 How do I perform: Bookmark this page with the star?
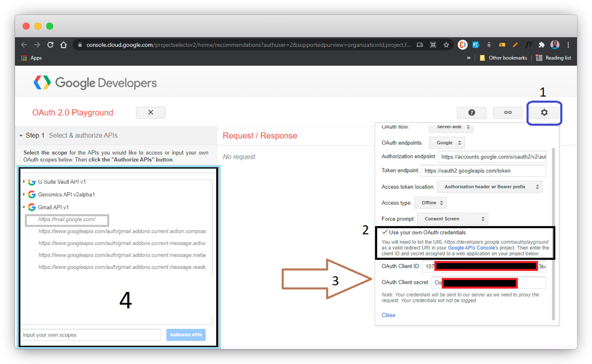click(446, 45)
